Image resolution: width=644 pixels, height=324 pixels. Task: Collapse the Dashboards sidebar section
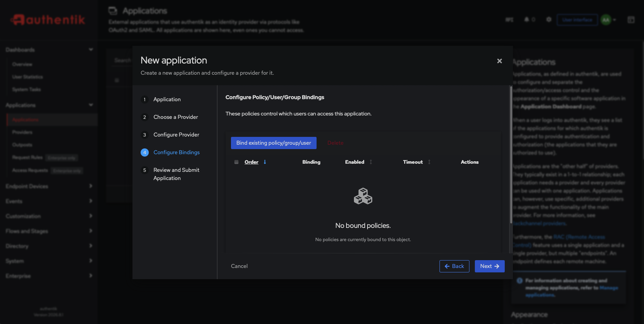click(49, 50)
